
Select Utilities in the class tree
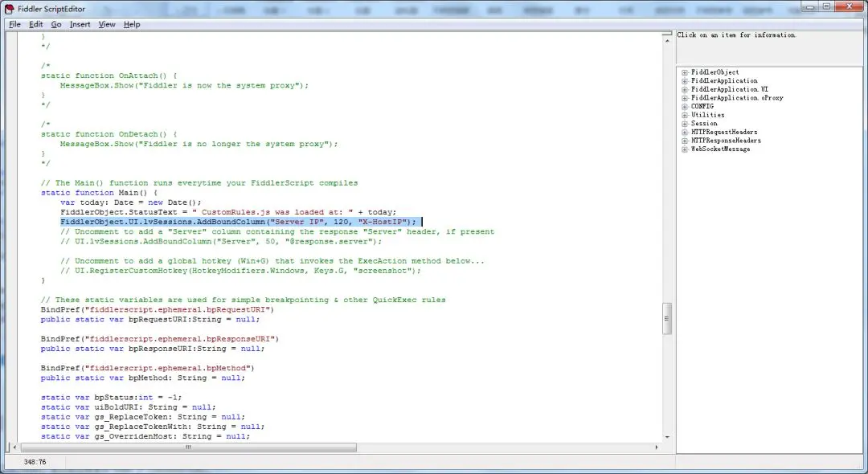[707, 115]
